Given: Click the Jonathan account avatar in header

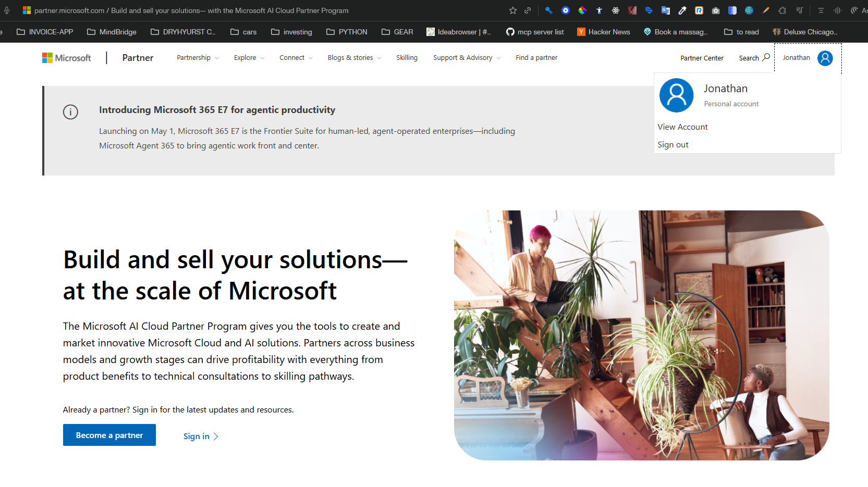Looking at the screenshot, I should (x=825, y=58).
